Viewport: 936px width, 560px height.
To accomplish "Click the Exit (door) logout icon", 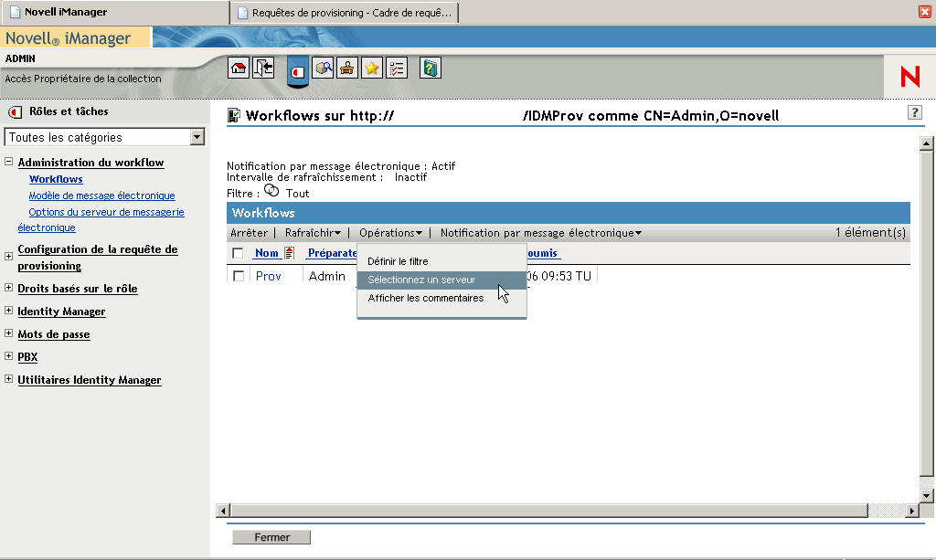I will tap(262, 68).
